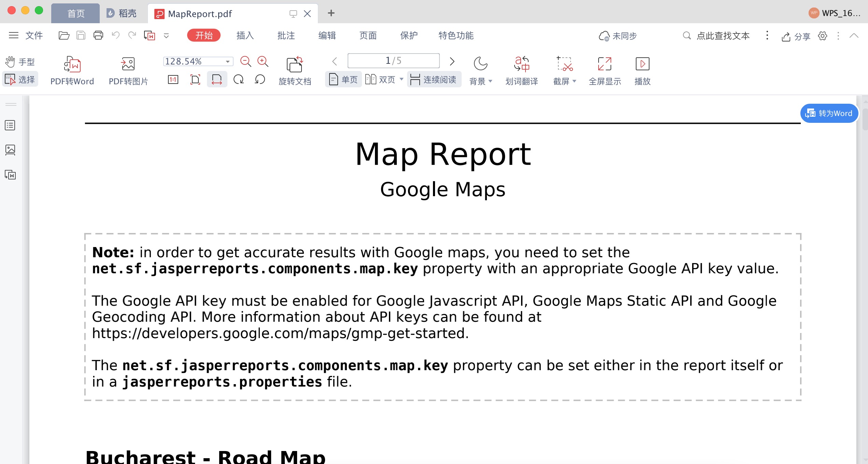Open the outline list panel icon in sidebar
Screen dimensions: 868x464
click(x=10, y=125)
